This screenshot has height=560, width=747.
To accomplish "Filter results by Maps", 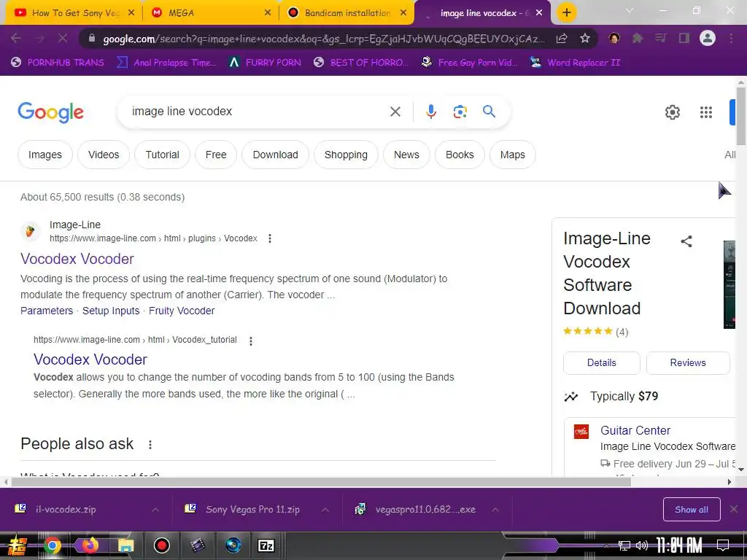I will [x=513, y=155].
